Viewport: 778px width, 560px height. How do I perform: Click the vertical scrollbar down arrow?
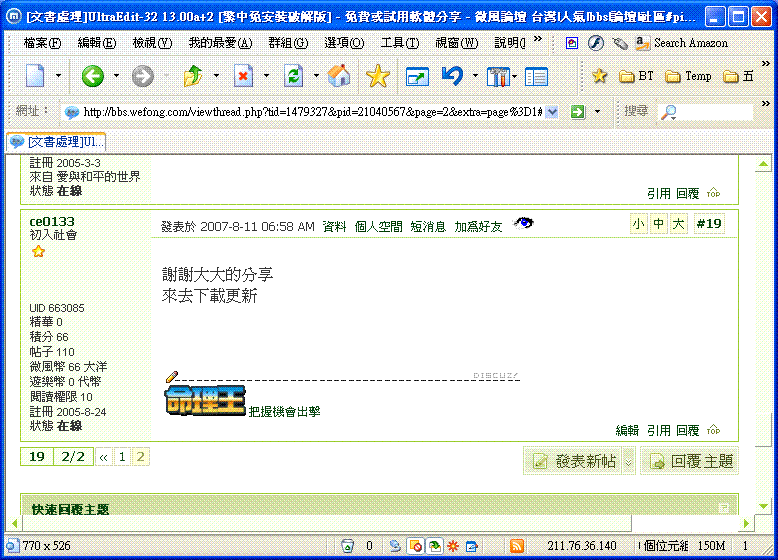pyautogui.click(x=763, y=506)
